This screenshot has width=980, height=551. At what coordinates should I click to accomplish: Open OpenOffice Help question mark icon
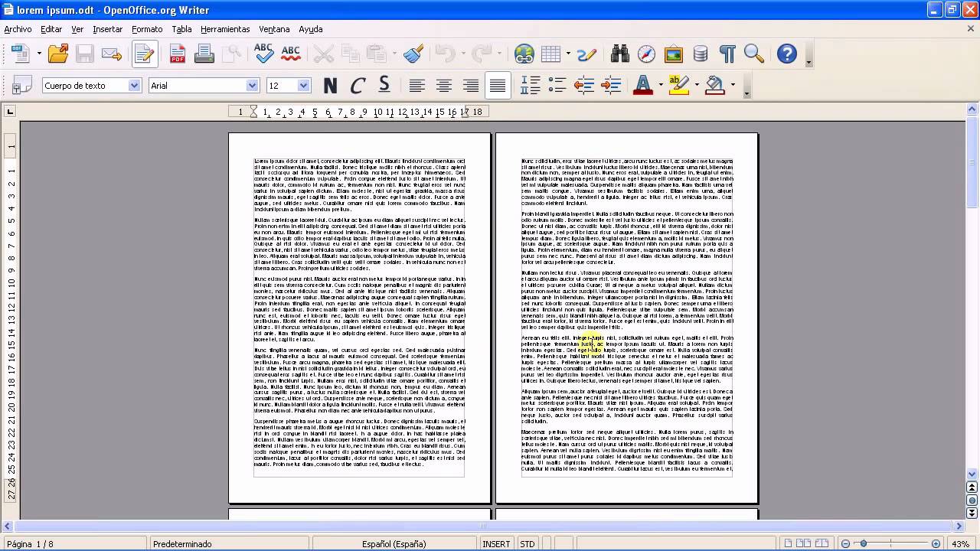(787, 54)
